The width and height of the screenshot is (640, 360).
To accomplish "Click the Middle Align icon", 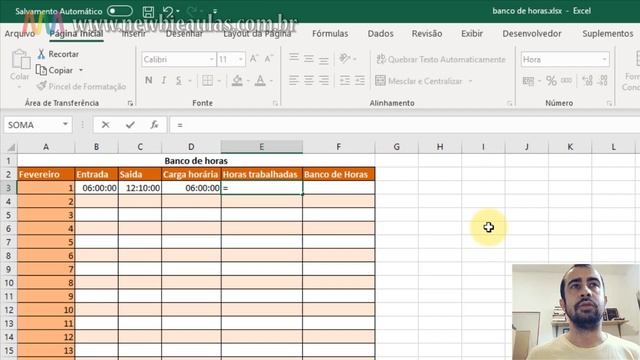I will click(x=309, y=59).
